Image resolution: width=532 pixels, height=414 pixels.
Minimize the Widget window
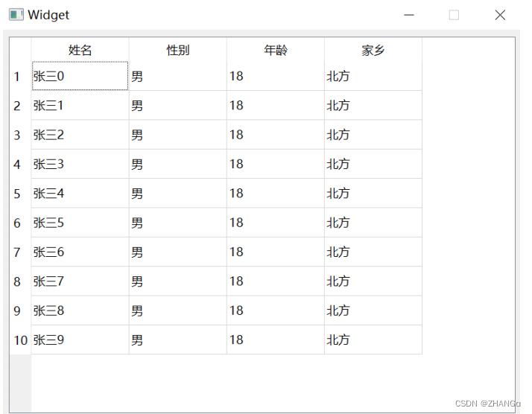[x=409, y=15]
